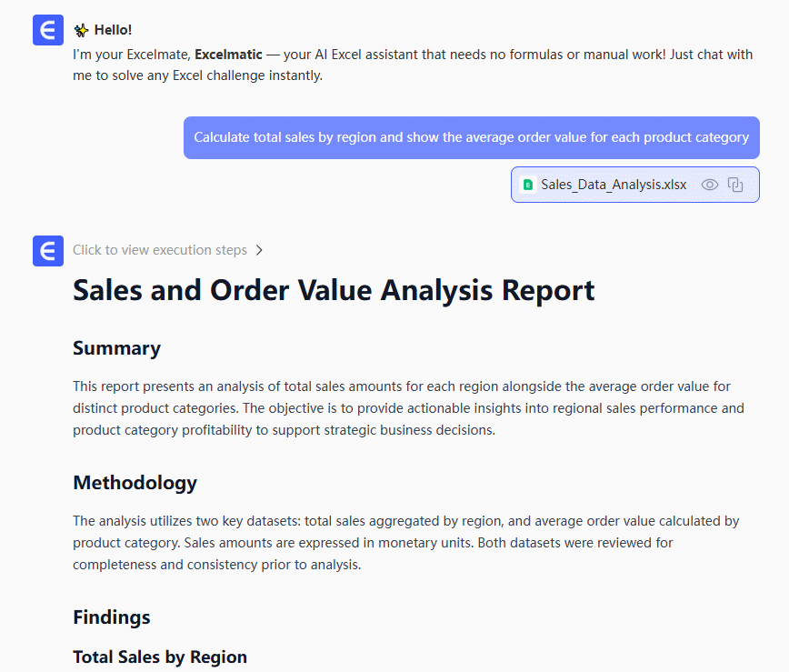Open the Sales_Data_Analysis.xlsx file name

point(614,185)
